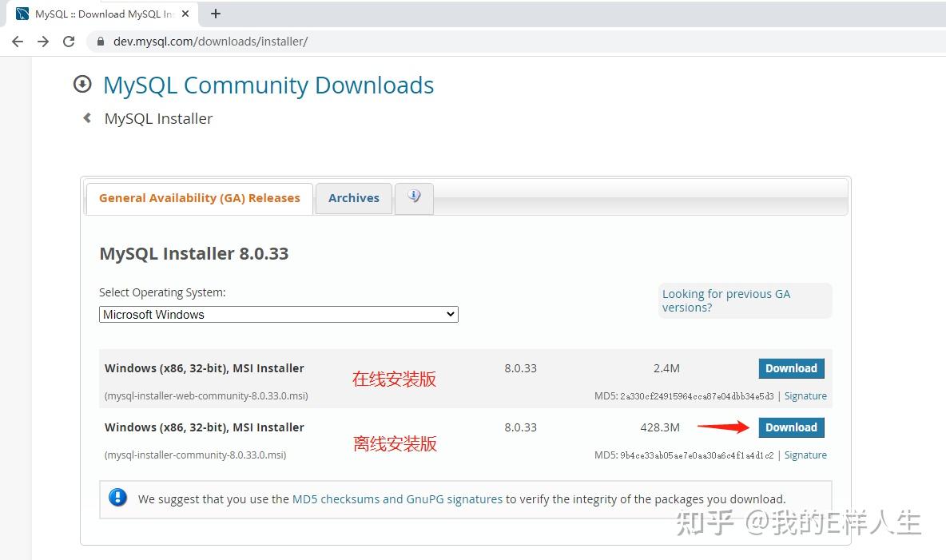Select the General Availability (GA) Releases tab

pos(199,197)
